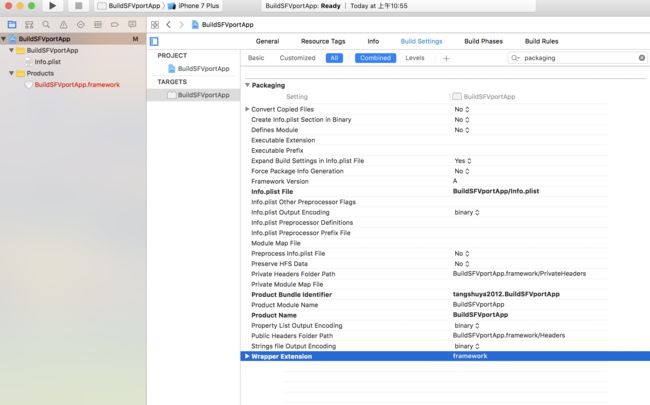Show the Project navigator folder icon

point(12,24)
